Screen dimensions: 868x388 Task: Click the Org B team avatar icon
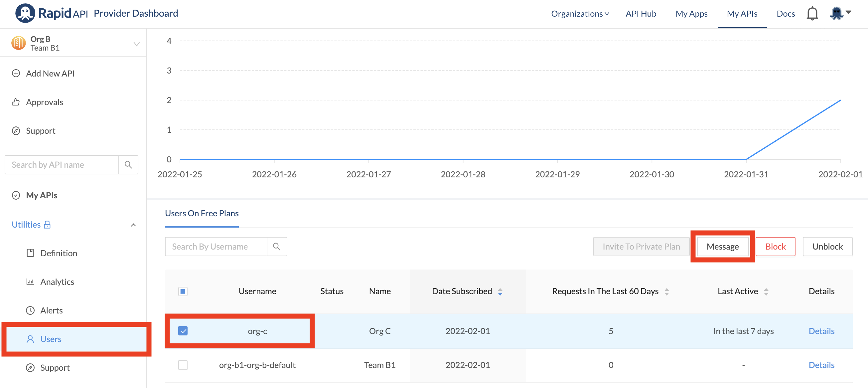(19, 43)
